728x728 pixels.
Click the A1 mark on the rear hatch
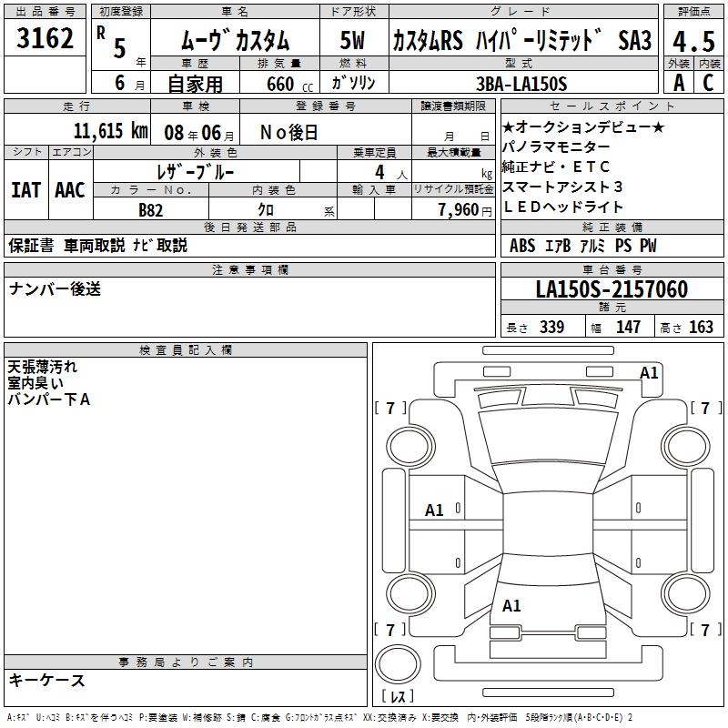click(x=511, y=605)
